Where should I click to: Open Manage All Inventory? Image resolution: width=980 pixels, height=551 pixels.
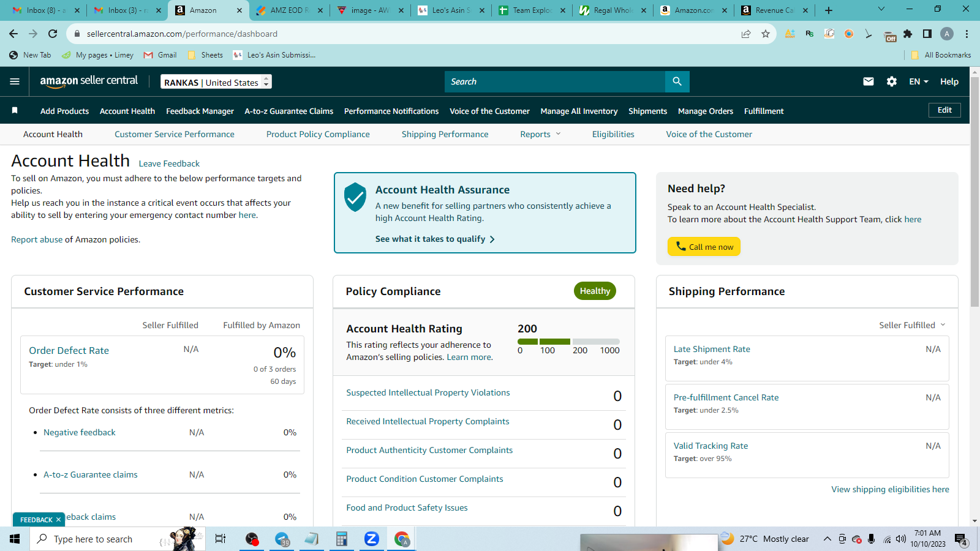point(579,111)
